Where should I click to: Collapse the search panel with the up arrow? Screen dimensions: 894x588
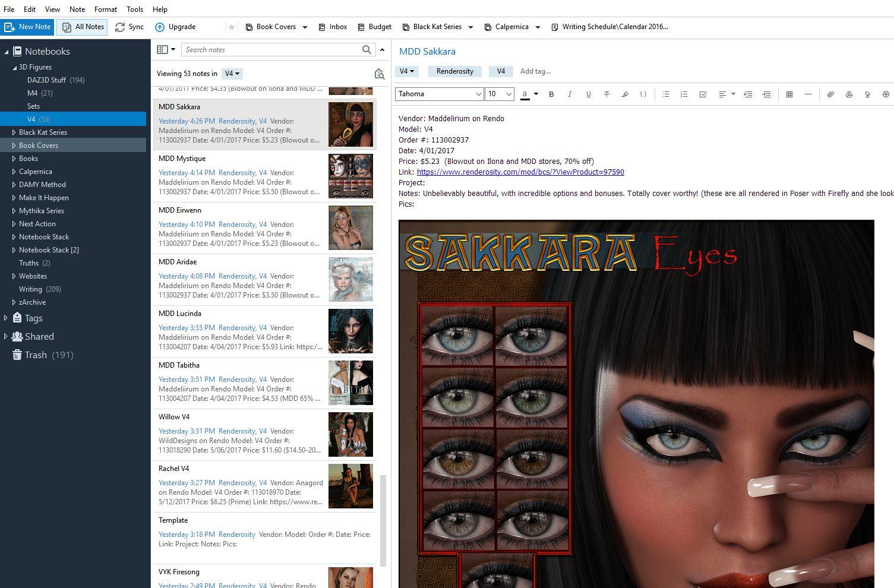[382, 50]
